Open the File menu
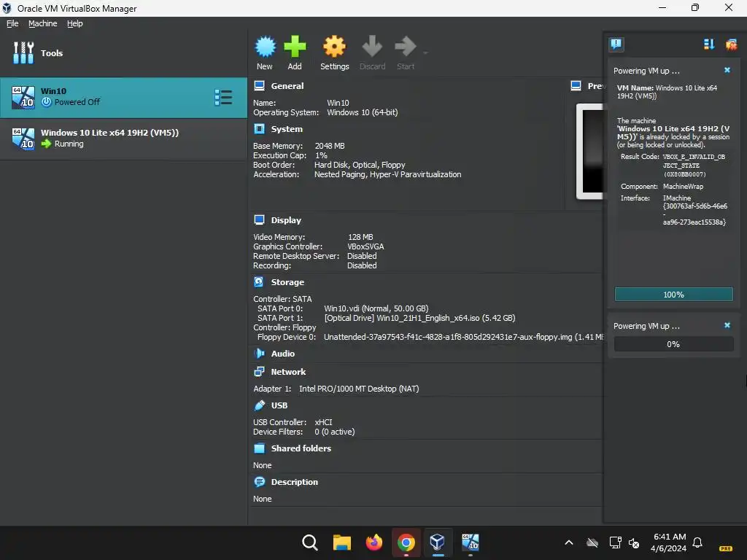Screen dimensions: 747x560 [12, 23]
